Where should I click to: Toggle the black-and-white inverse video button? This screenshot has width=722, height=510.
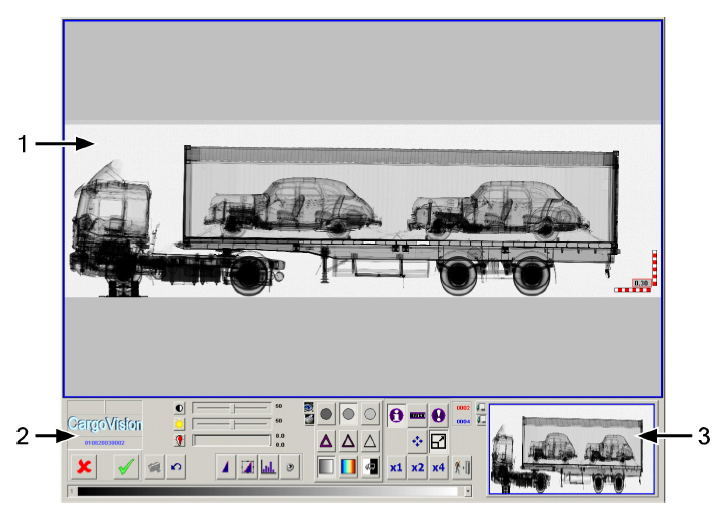tap(370, 467)
